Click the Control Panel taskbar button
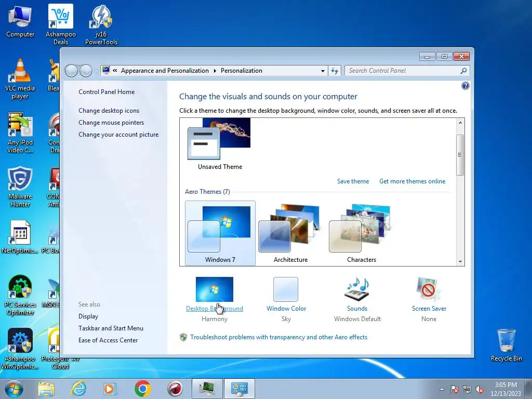The width and height of the screenshot is (532, 399). (x=239, y=389)
